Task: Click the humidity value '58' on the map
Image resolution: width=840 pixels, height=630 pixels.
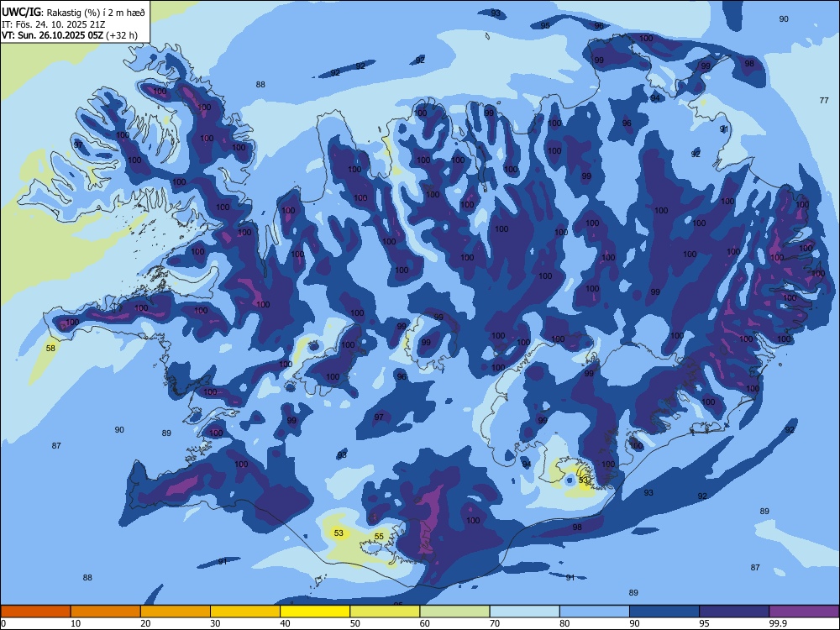Action: coord(50,349)
